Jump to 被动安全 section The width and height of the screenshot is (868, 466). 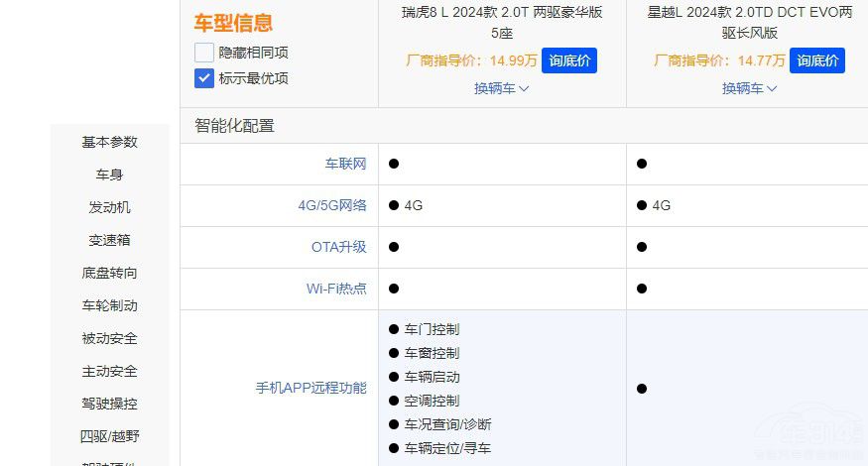(109, 338)
